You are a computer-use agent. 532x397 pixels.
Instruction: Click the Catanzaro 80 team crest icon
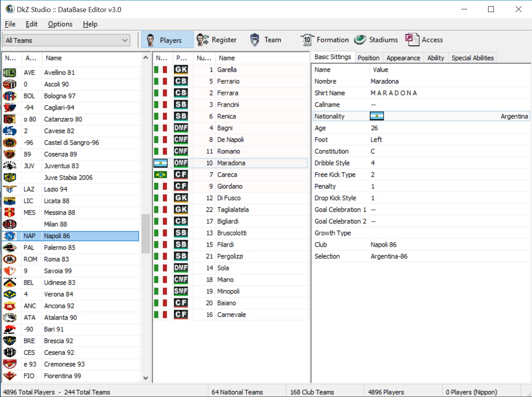pyautogui.click(x=10, y=119)
